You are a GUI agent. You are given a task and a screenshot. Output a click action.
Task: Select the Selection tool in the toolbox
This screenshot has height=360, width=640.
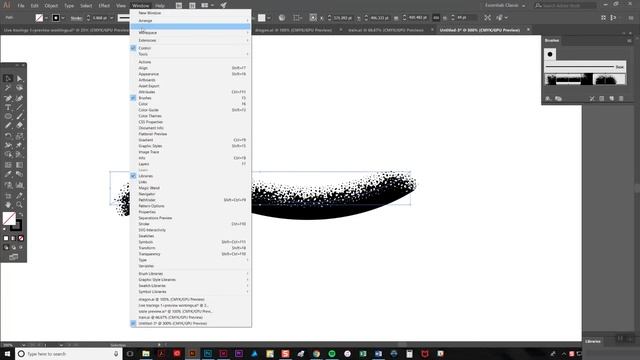[x=8, y=78]
